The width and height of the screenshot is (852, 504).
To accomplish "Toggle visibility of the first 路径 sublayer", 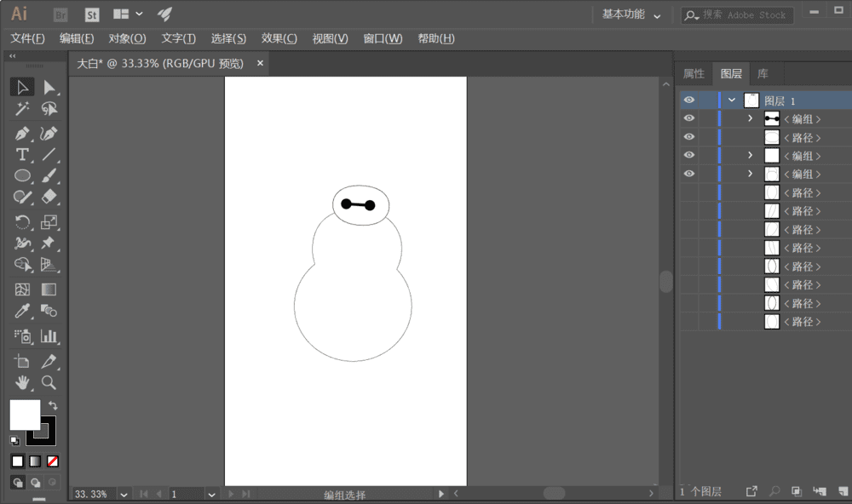I will pos(689,137).
